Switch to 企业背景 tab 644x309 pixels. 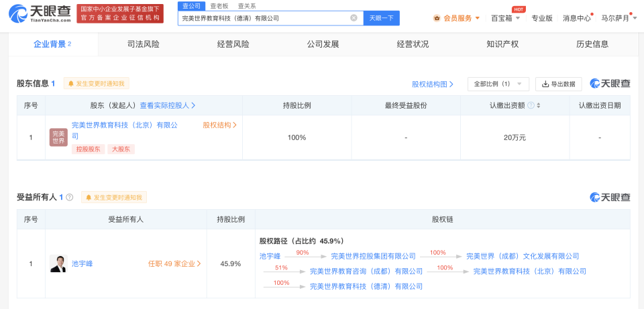coord(52,44)
